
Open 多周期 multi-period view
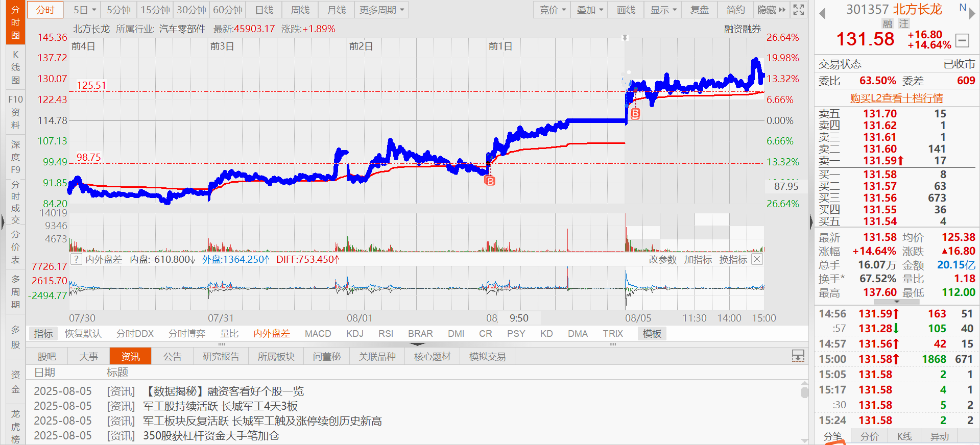(x=15, y=292)
